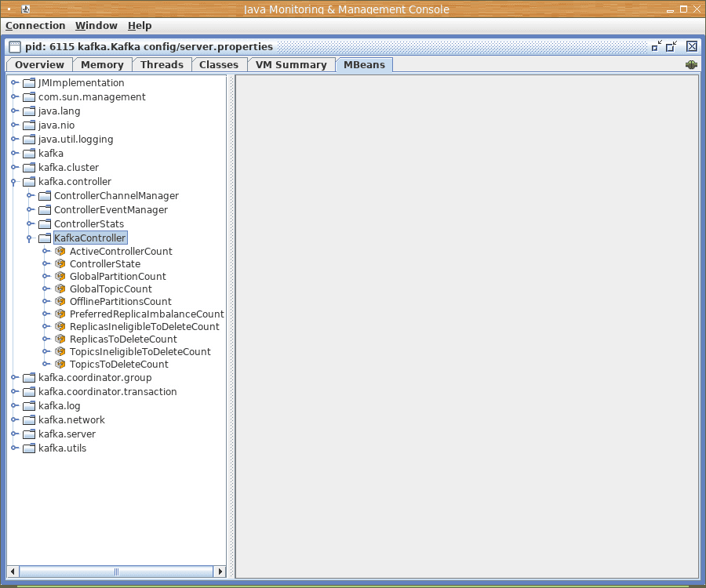Open the Window menu
This screenshot has height=588, width=706.
pyautogui.click(x=96, y=26)
